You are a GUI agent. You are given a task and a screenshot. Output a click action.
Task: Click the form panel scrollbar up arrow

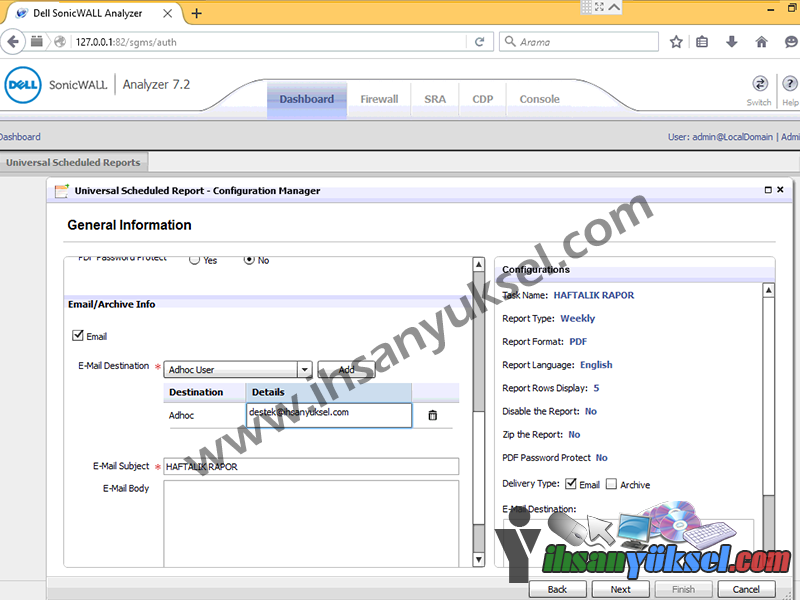(x=479, y=264)
